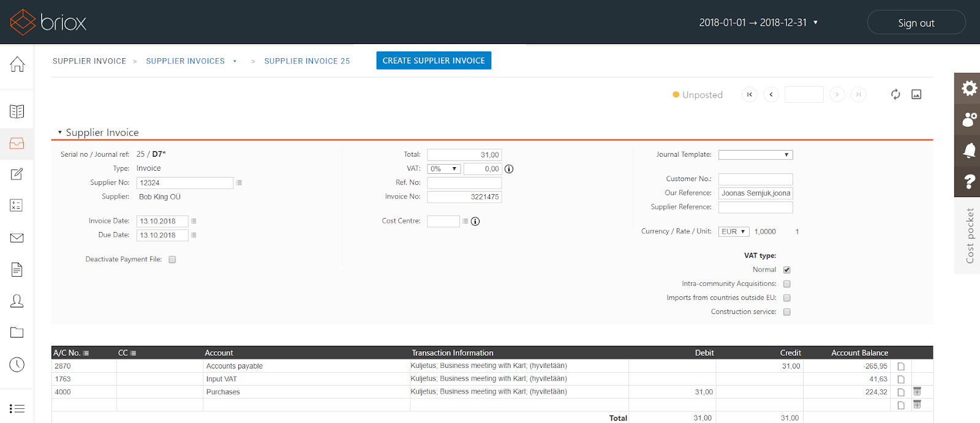Go to last invoice record
Image resolution: width=980 pixels, height=423 pixels.
click(859, 94)
